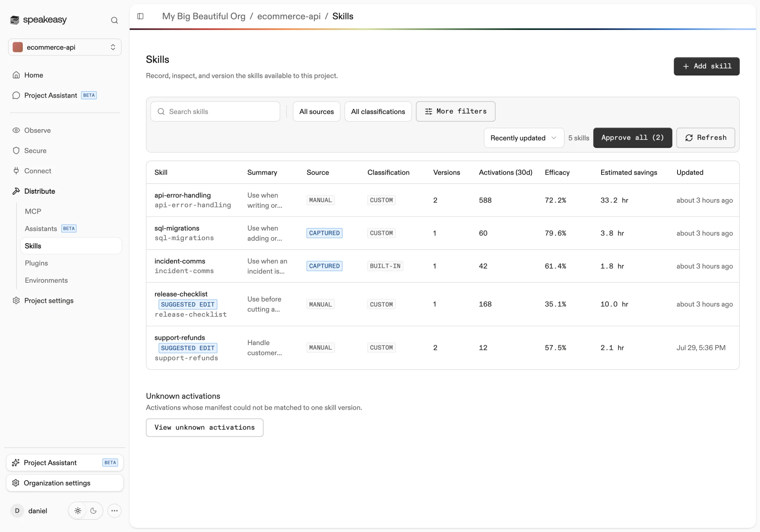Click the speakeasy logo

coord(38,20)
